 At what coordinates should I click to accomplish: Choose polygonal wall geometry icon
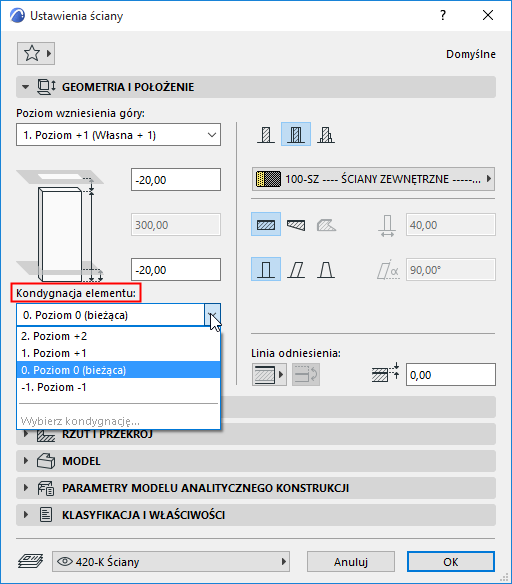pyautogui.click(x=326, y=225)
